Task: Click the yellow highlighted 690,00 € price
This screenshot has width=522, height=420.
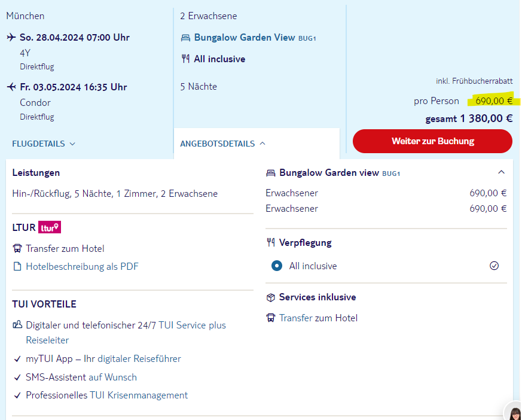Action: 493,101
